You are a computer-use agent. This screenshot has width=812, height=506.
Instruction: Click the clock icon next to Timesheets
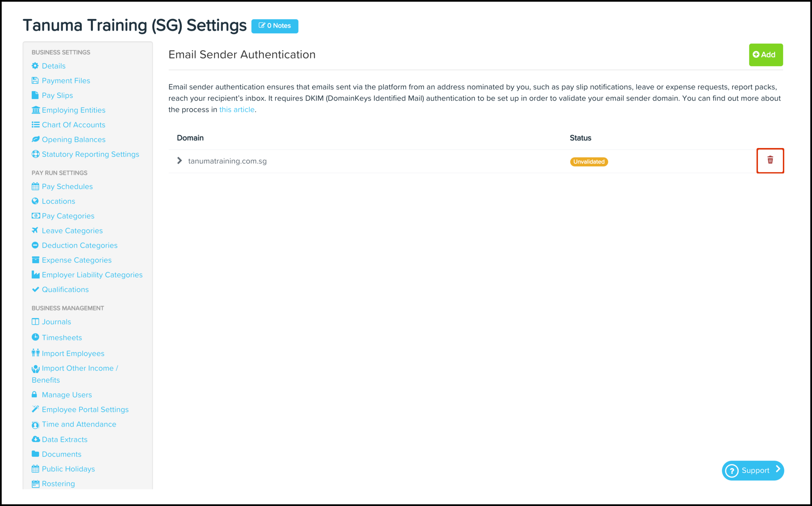click(35, 337)
